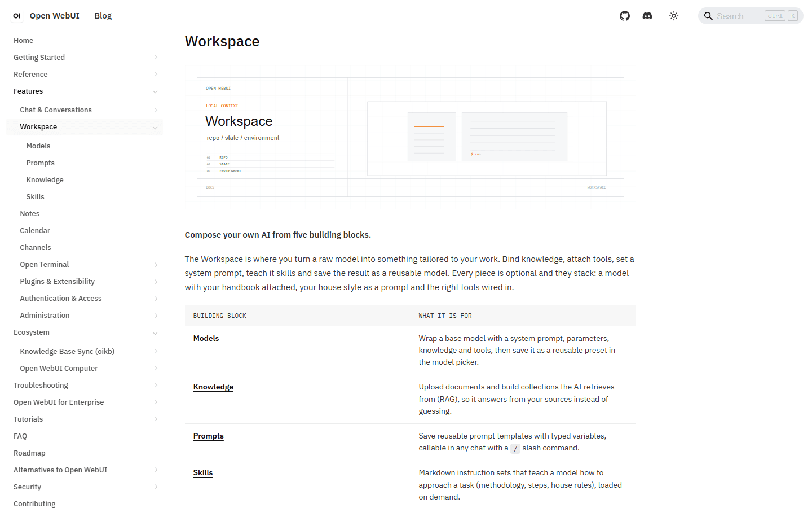Expand the Administration chevron

click(156, 316)
